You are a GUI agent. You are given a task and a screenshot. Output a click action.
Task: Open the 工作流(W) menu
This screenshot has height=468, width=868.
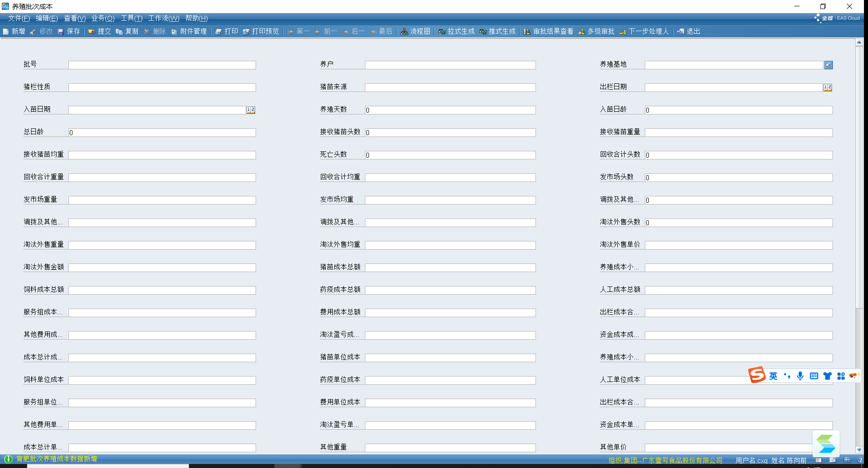tap(164, 18)
